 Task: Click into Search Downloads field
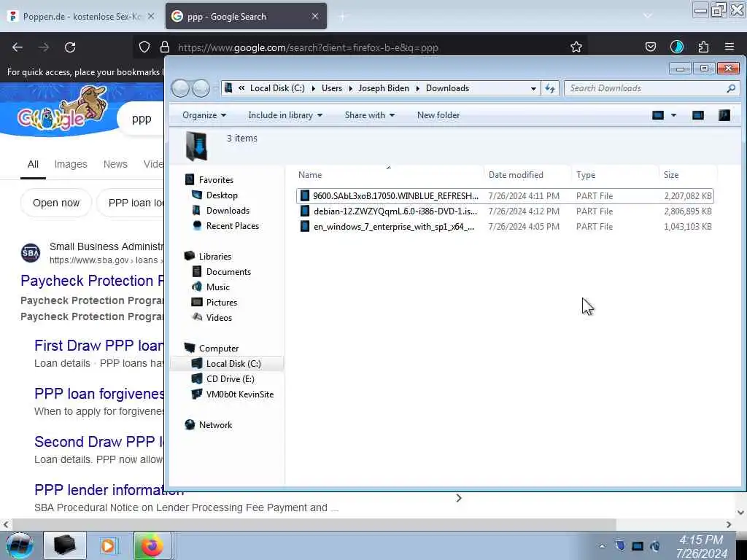tap(646, 88)
